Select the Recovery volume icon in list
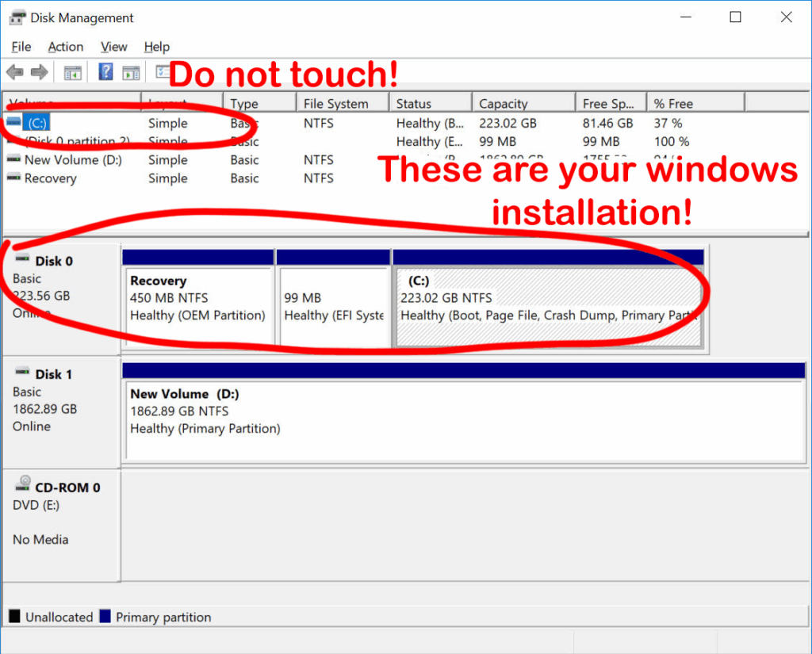The width and height of the screenshot is (812, 654). [13, 178]
